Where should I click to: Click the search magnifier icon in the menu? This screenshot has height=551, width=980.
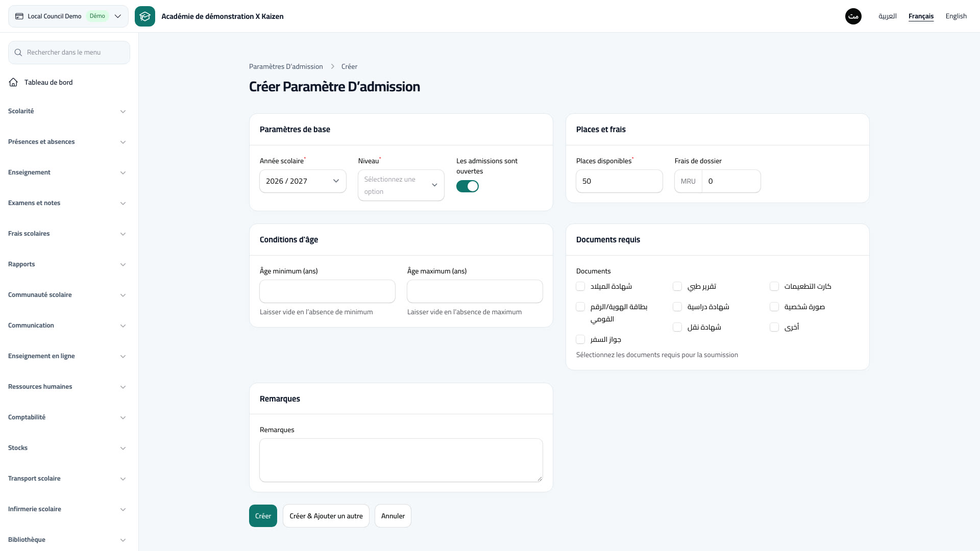(x=18, y=53)
